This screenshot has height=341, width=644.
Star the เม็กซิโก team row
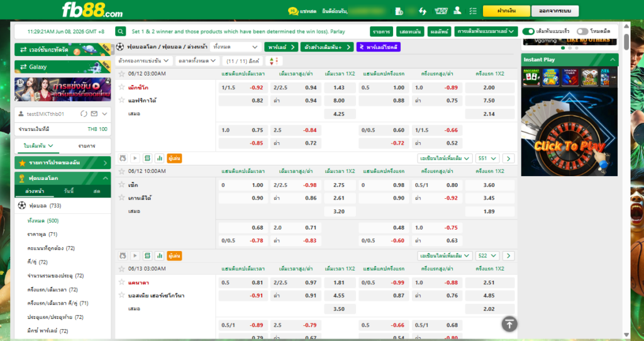pyautogui.click(x=121, y=87)
